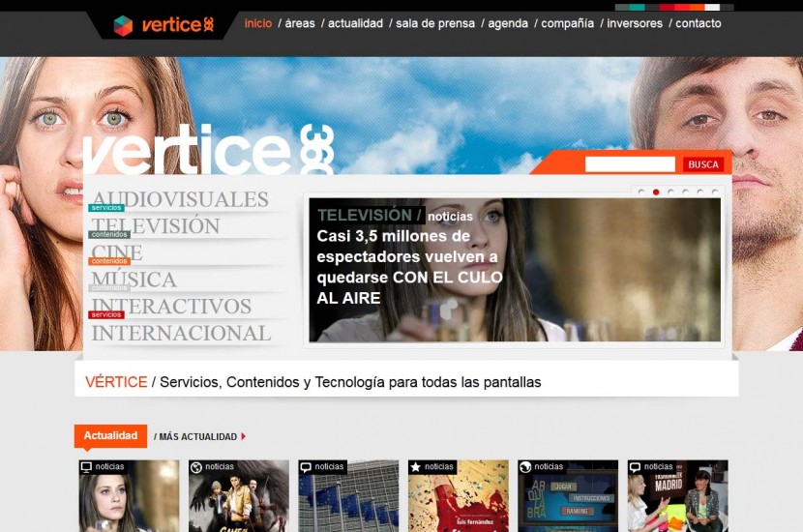Open the game characters news thumbnail
Viewport: 803px width, 532px height.
point(239,495)
